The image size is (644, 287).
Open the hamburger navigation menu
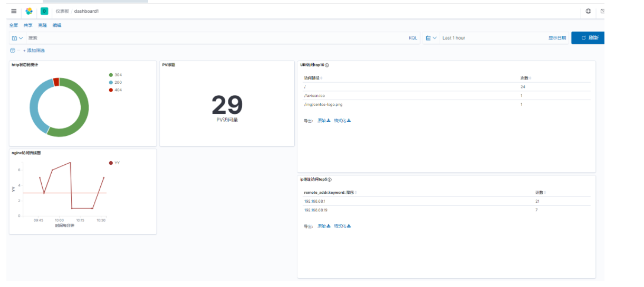14,11
